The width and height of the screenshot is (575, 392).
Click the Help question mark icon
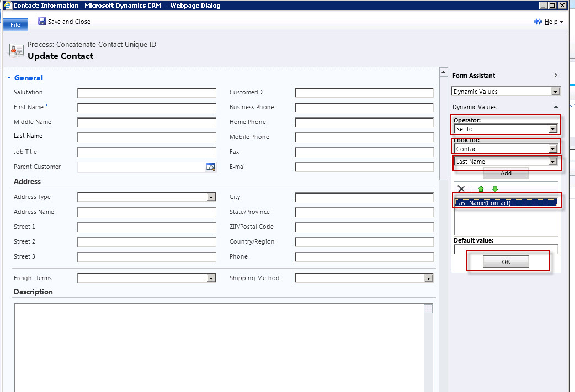point(538,22)
